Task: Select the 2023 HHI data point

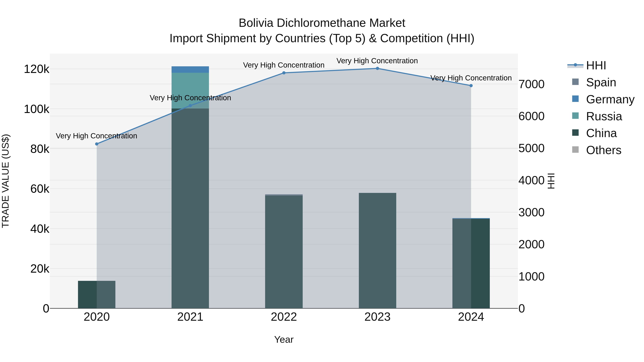Action: click(377, 68)
